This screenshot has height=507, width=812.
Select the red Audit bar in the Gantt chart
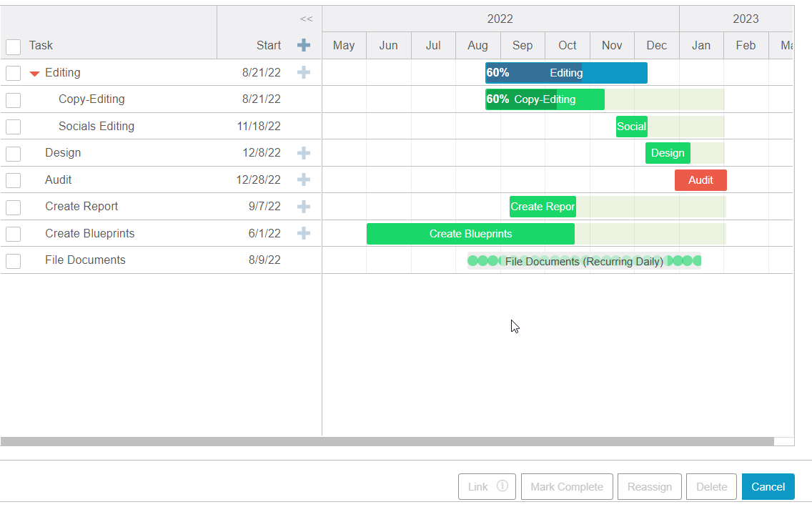[x=700, y=180]
